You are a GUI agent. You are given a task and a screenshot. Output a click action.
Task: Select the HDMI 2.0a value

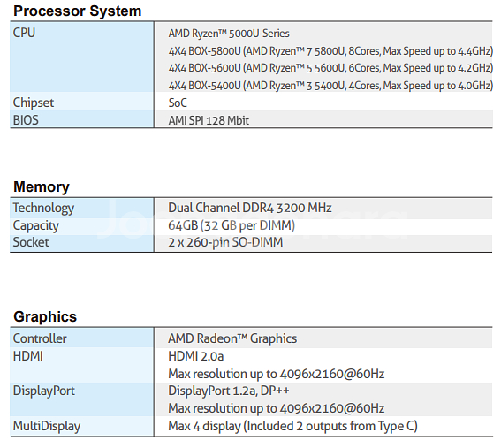click(196, 356)
